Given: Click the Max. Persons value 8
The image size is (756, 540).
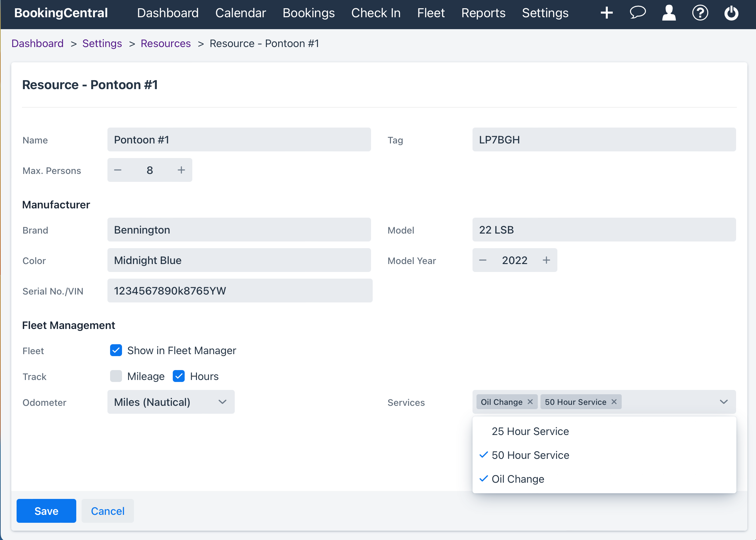Looking at the screenshot, I should 150,170.
